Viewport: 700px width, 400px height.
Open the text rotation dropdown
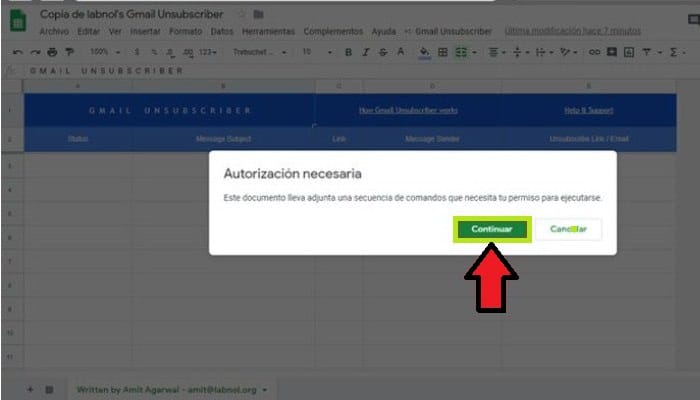click(x=568, y=53)
